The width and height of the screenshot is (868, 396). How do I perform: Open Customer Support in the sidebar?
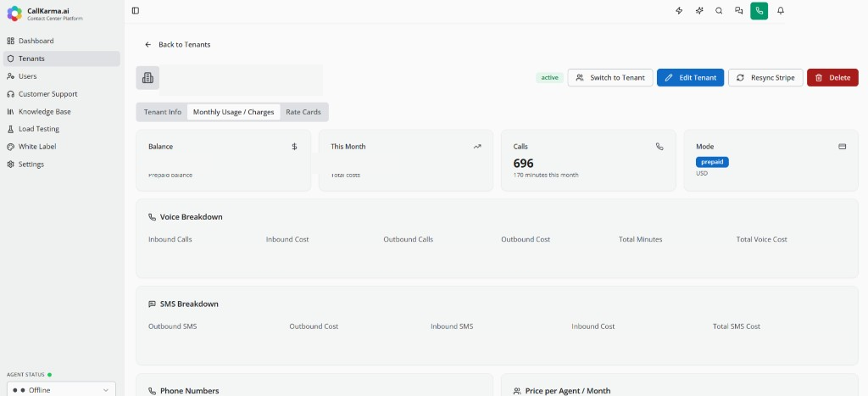61,94
